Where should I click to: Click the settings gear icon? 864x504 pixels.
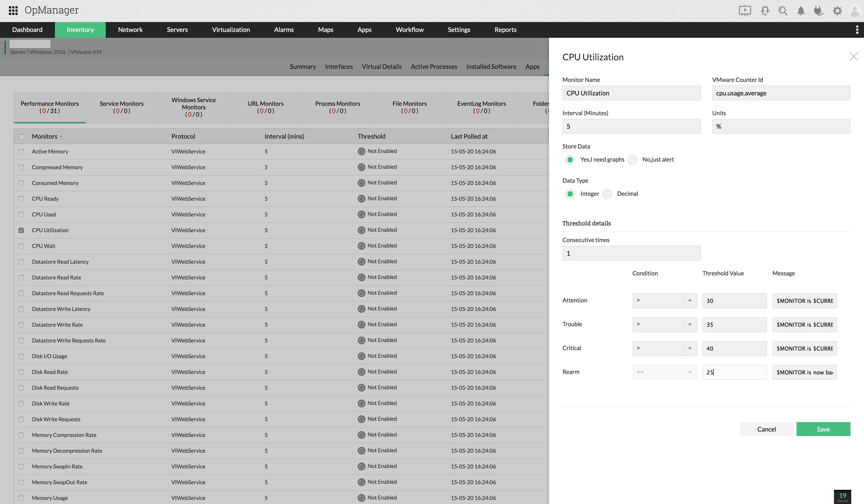(x=838, y=10)
